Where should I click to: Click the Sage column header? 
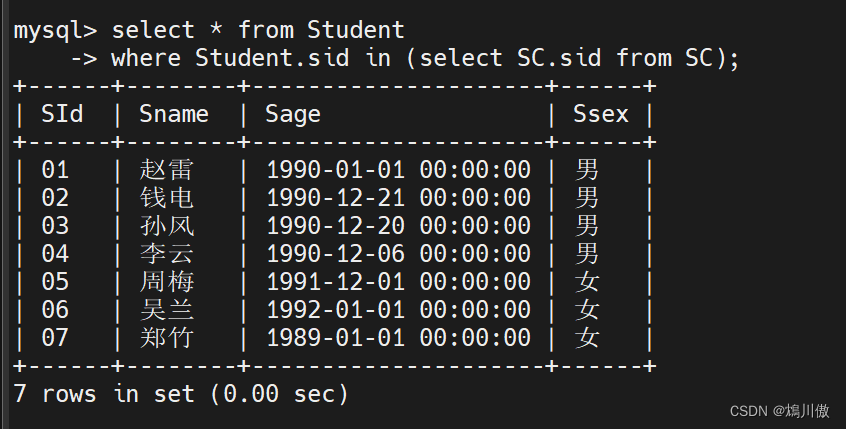tap(293, 114)
